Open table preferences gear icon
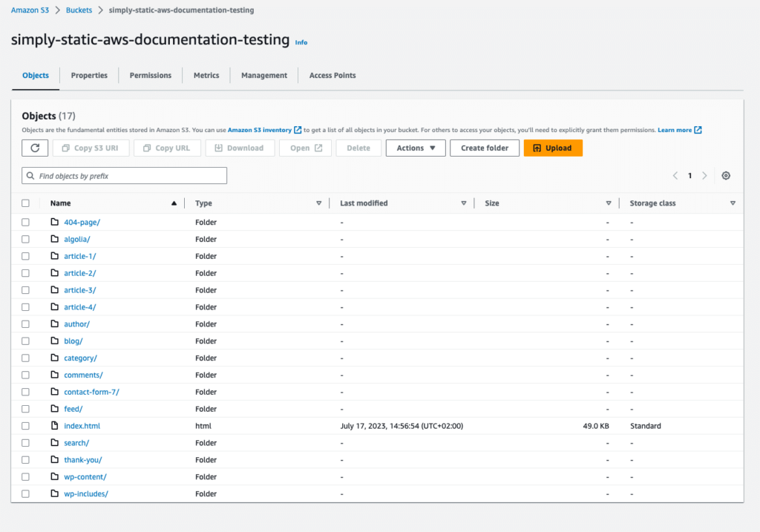The height and width of the screenshot is (532, 760). pos(726,175)
